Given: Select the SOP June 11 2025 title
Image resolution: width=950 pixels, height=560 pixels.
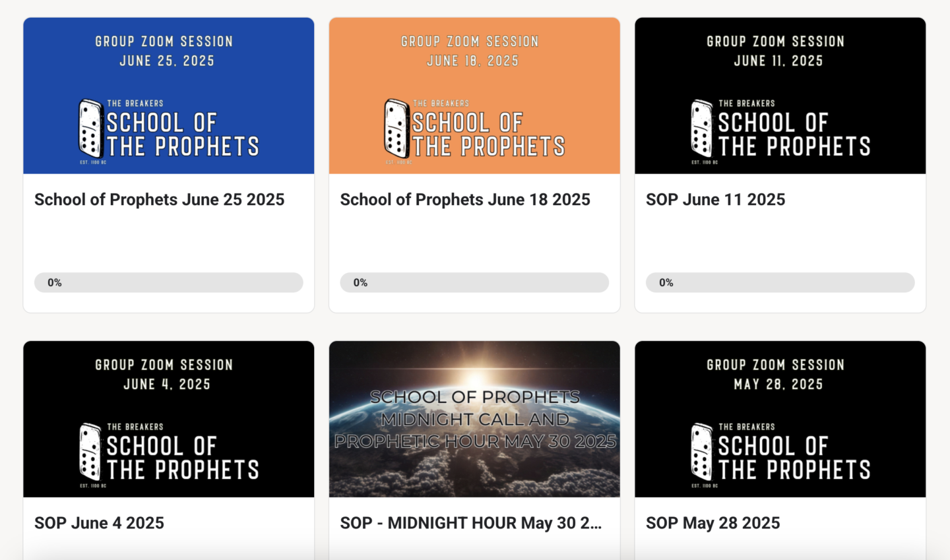Looking at the screenshot, I should [x=715, y=199].
